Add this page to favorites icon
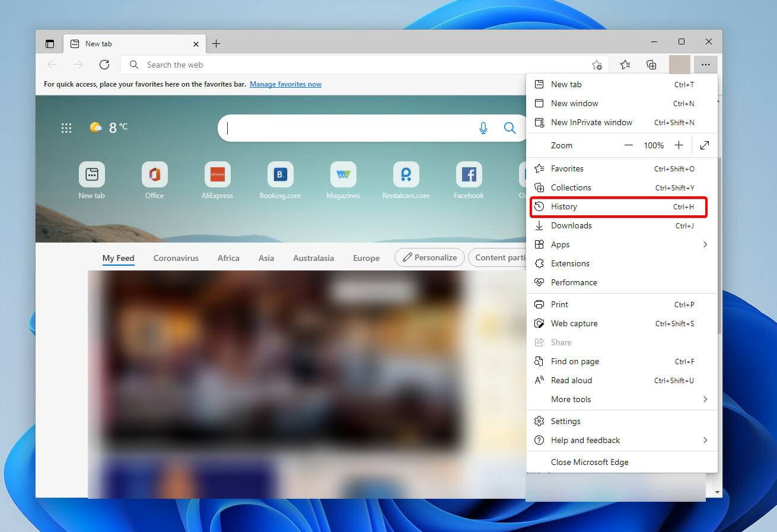Screen dimensions: 777x532 pos(597,65)
